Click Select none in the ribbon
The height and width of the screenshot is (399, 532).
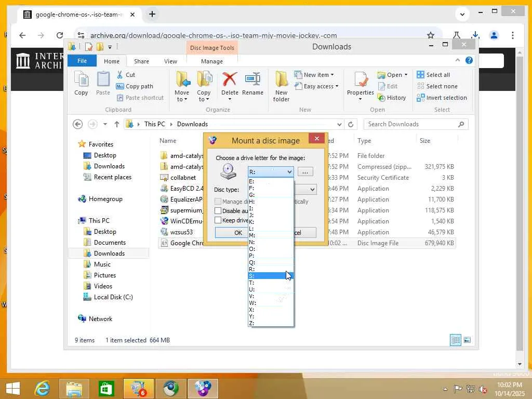pos(437,86)
